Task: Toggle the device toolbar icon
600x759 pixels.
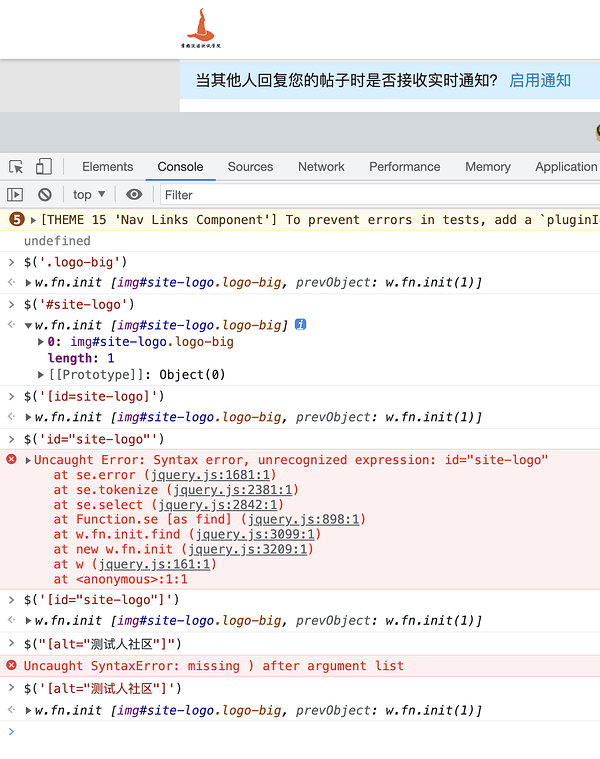Action: (44, 167)
